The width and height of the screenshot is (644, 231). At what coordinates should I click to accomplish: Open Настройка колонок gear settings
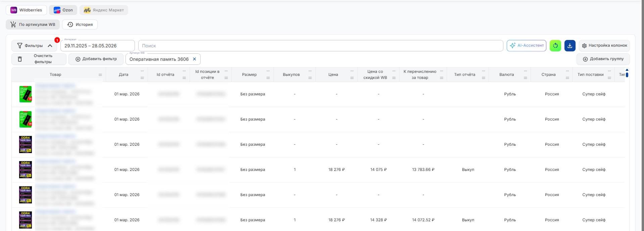[604, 46]
